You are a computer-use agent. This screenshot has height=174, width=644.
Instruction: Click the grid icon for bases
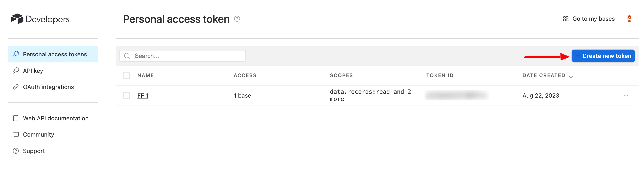(x=566, y=19)
